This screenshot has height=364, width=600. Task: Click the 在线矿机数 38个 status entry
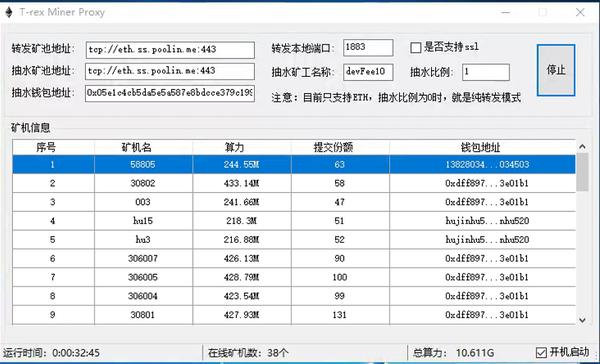(x=248, y=353)
